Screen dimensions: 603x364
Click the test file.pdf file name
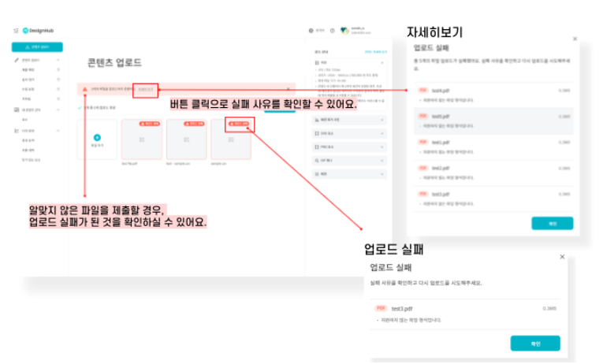click(129, 164)
